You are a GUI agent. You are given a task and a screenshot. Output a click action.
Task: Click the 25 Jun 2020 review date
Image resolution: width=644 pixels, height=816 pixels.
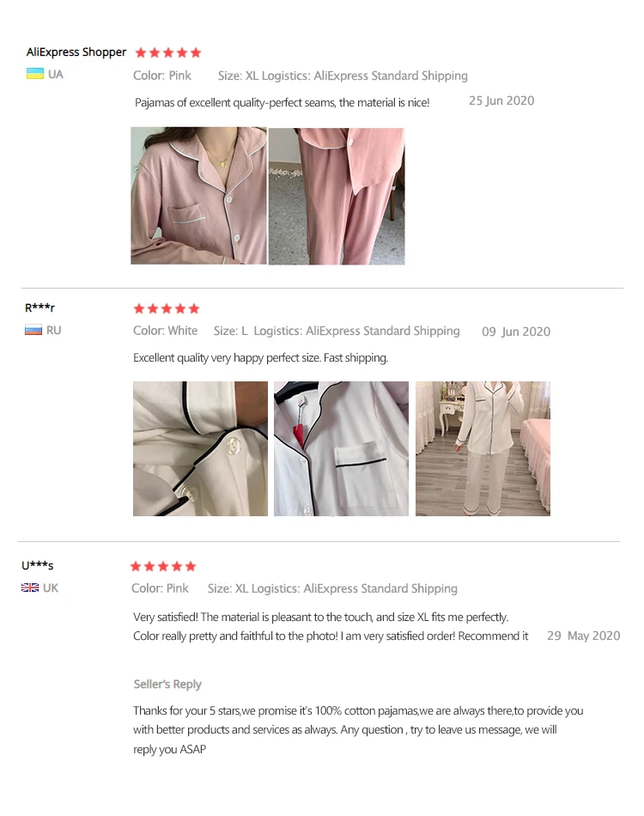coord(501,100)
